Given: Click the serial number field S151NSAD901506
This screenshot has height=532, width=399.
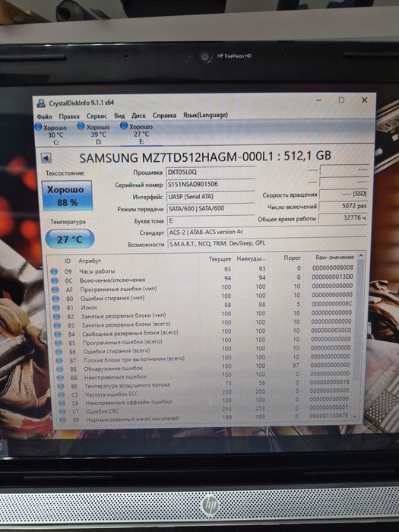Looking at the screenshot, I should (x=211, y=184).
